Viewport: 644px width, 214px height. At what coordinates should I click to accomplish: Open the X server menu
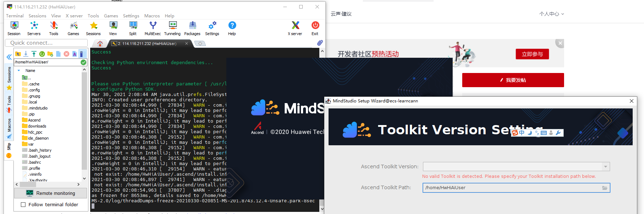74,16
